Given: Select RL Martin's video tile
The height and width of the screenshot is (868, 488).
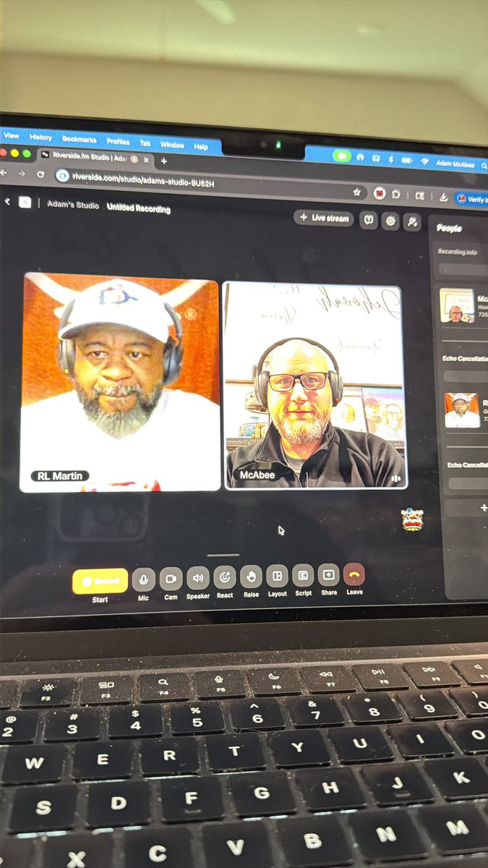Looking at the screenshot, I should click(120, 383).
